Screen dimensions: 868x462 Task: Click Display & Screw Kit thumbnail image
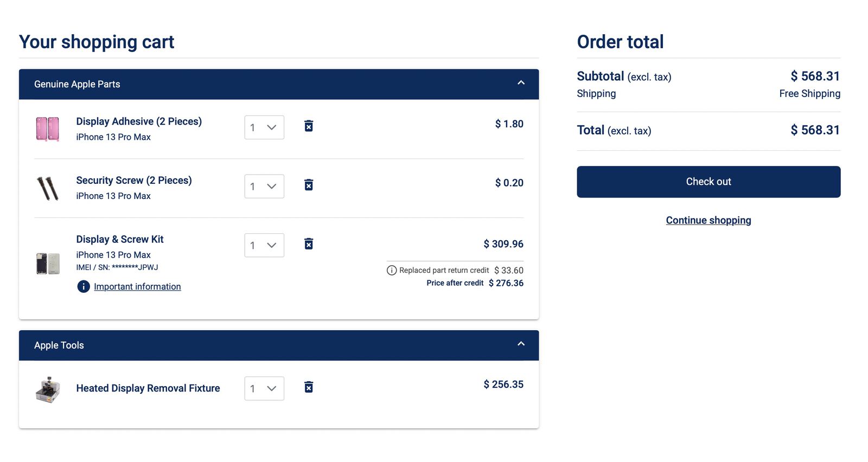(x=48, y=264)
